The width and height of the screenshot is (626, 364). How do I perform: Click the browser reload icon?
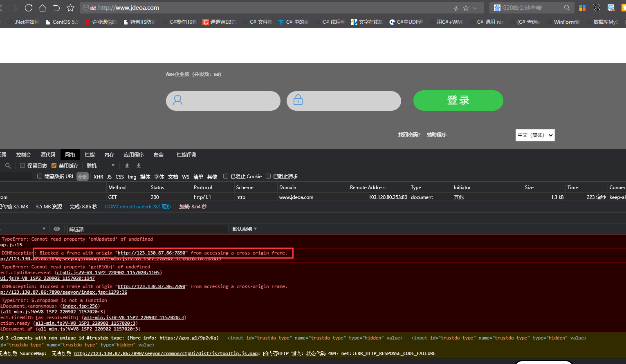click(29, 8)
